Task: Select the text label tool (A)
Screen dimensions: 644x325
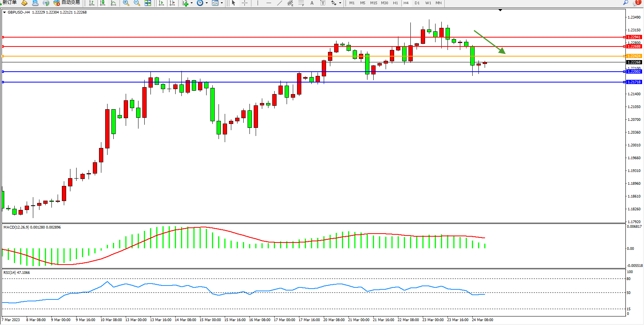Action: pyautogui.click(x=312, y=3)
